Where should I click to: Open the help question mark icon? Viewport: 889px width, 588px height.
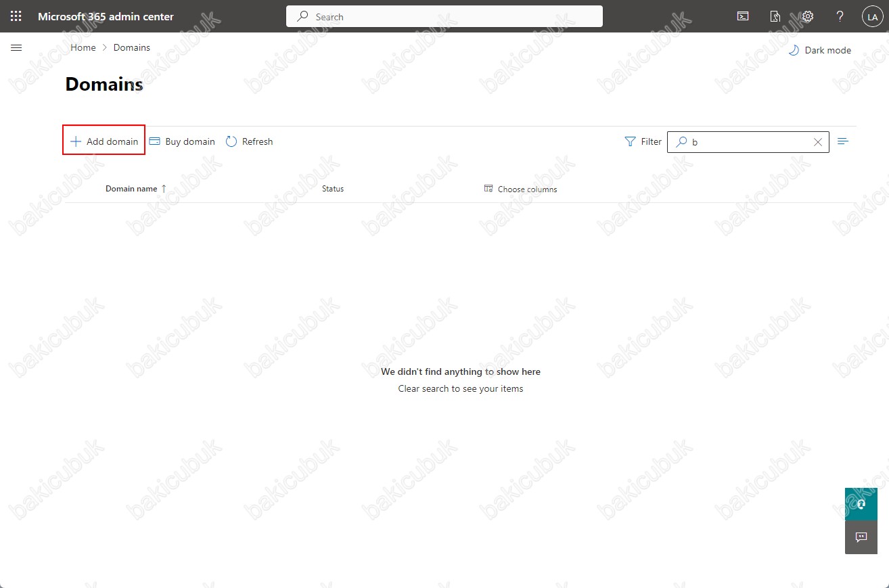click(840, 16)
